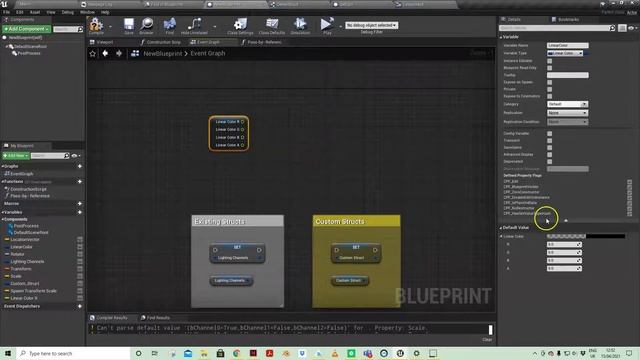Image resolution: width=640 pixels, height=360 pixels.
Task: Click the Linear Color default value swatch
Action: click(586, 236)
